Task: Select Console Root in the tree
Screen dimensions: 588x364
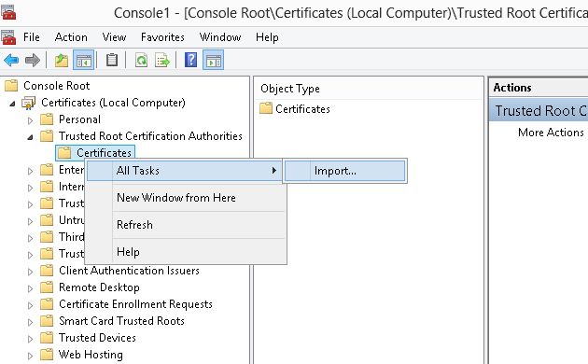Action: coord(57,86)
